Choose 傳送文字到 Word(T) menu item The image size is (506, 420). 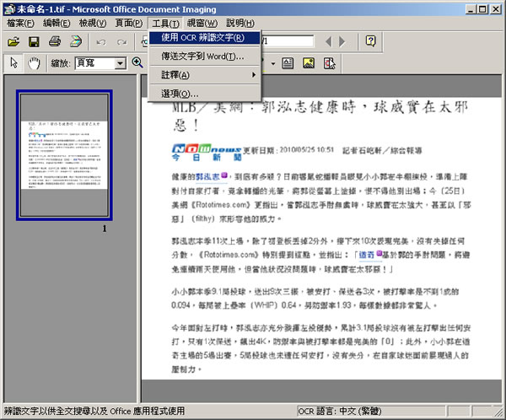pyautogui.click(x=202, y=57)
